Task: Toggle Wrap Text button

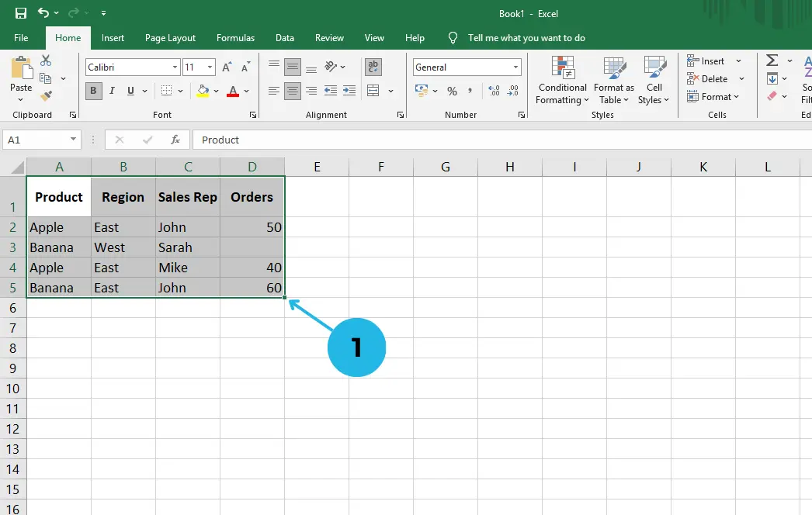Action: coord(373,67)
